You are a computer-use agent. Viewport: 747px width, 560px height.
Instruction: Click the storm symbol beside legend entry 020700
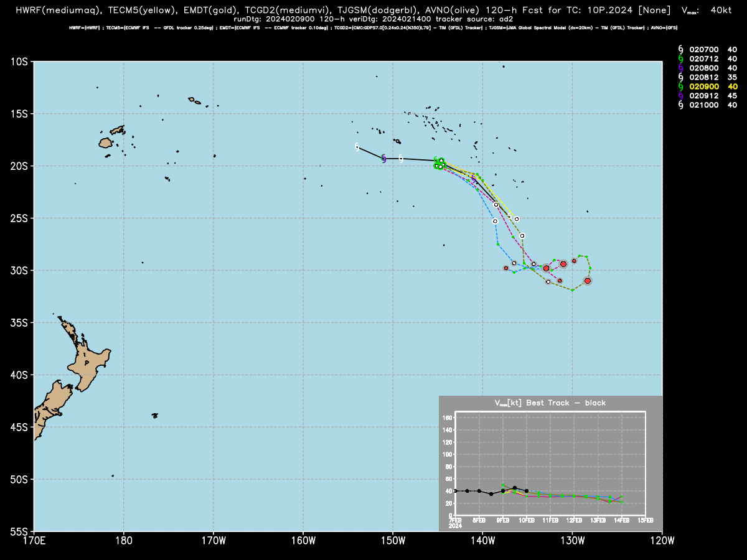(680, 49)
